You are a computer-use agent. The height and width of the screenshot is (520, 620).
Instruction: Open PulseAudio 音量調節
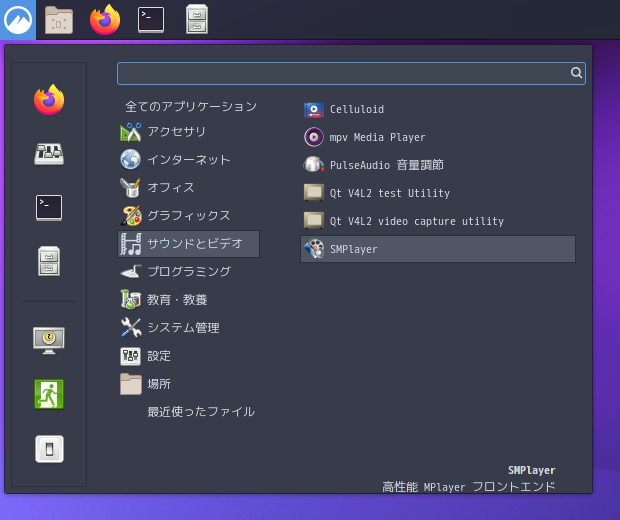click(x=438, y=165)
